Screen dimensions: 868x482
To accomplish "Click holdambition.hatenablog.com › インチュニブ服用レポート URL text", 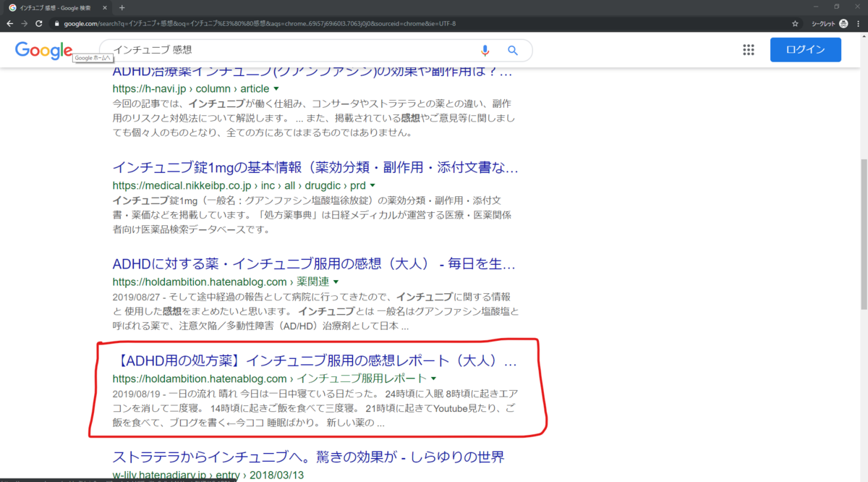I will pyautogui.click(x=270, y=379).
